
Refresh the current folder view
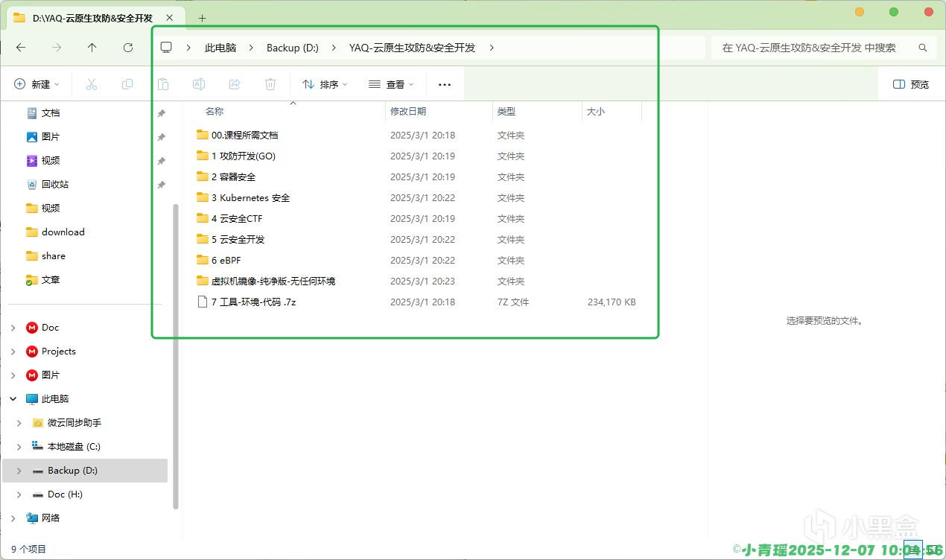pyautogui.click(x=128, y=47)
